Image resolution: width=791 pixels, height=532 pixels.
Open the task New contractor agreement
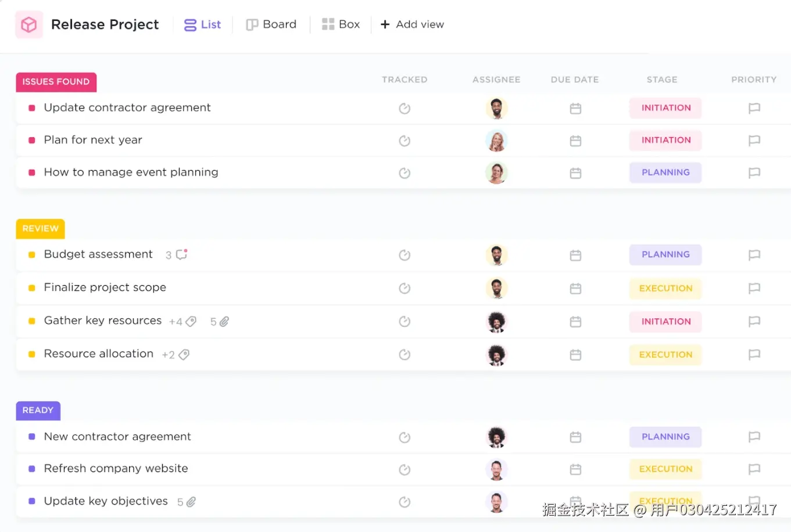point(117,437)
